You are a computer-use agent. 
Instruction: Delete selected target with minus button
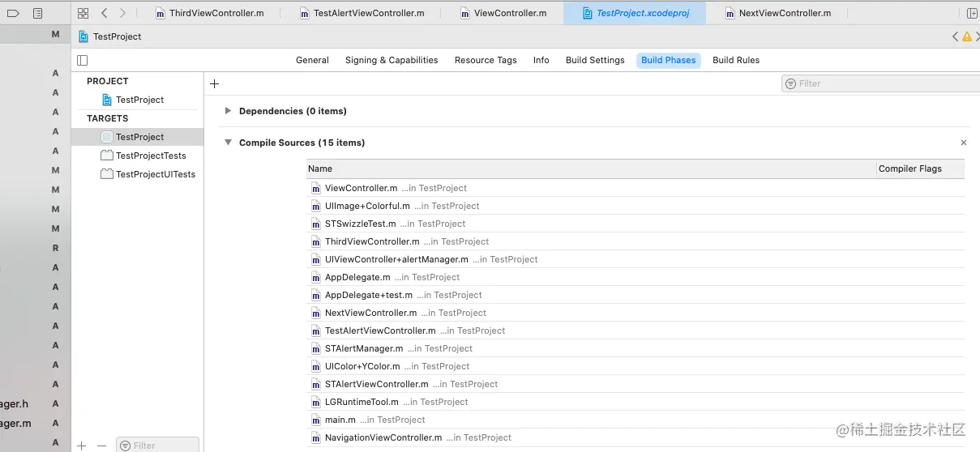(101, 446)
